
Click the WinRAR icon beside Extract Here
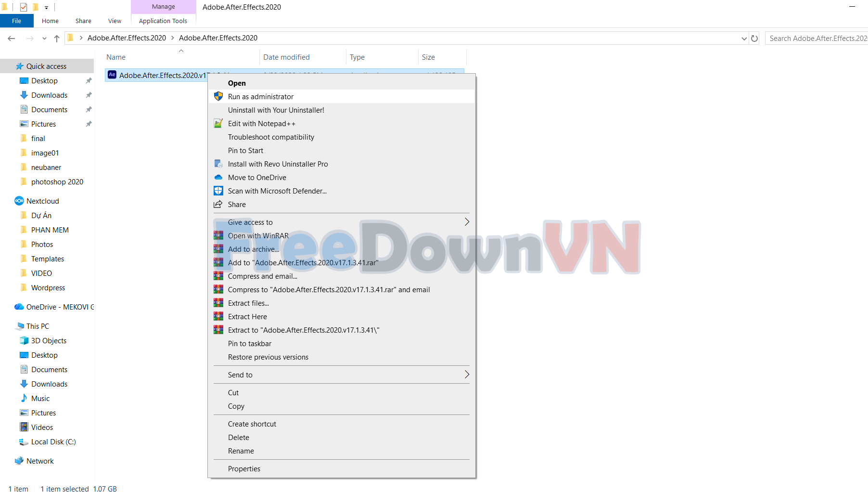[x=218, y=317]
